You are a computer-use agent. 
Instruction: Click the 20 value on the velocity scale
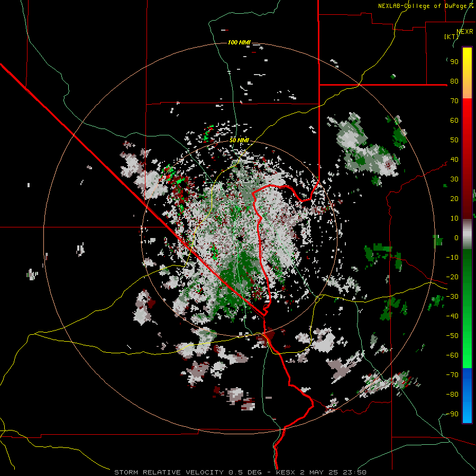(x=454, y=199)
